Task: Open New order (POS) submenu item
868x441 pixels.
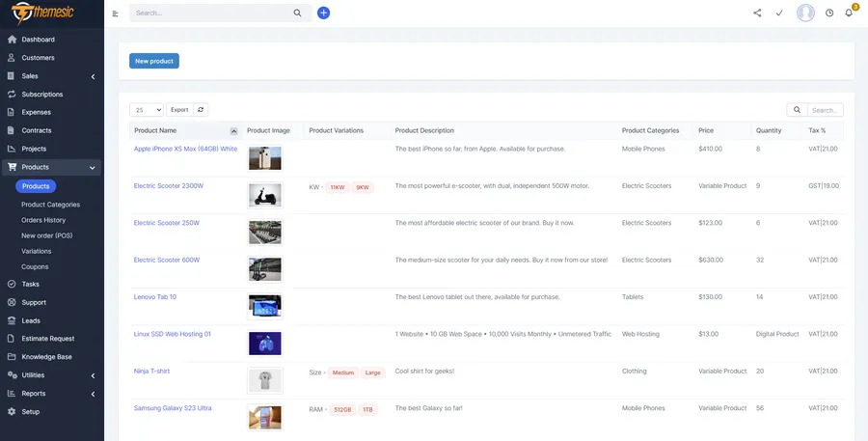Action: click(x=47, y=235)
